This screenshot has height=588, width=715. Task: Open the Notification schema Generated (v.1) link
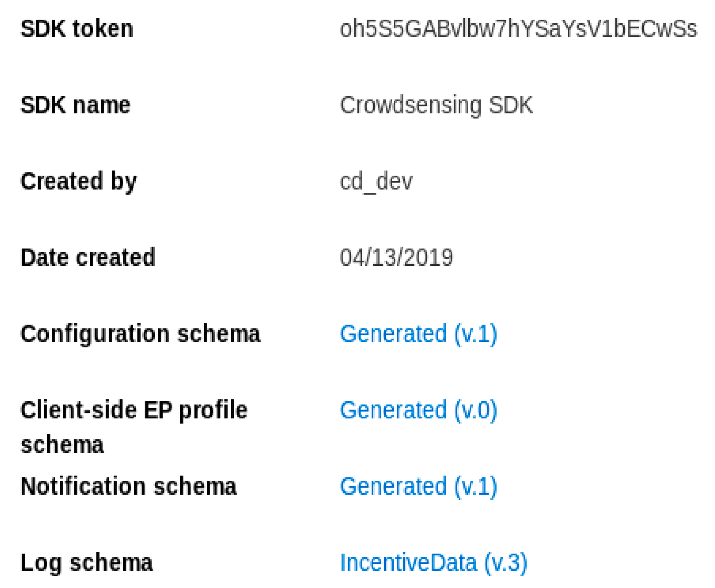pyautogui.click(x=418, y=486)
